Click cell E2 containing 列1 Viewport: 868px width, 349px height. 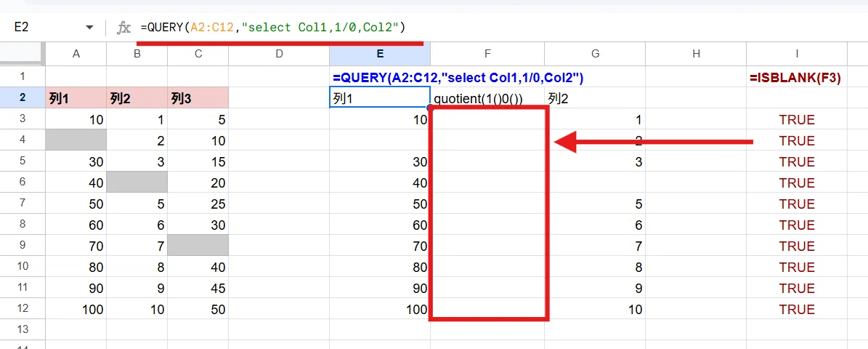[x=380, y=98]
